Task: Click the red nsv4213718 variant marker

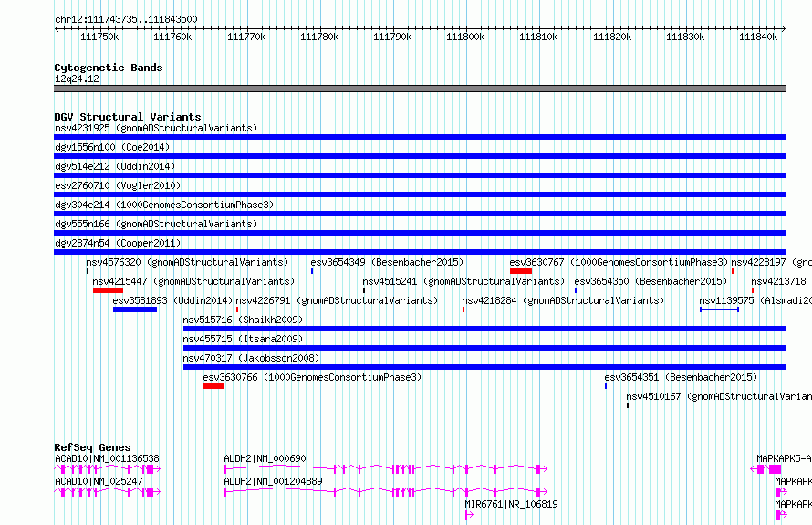Action: point(753,290)
